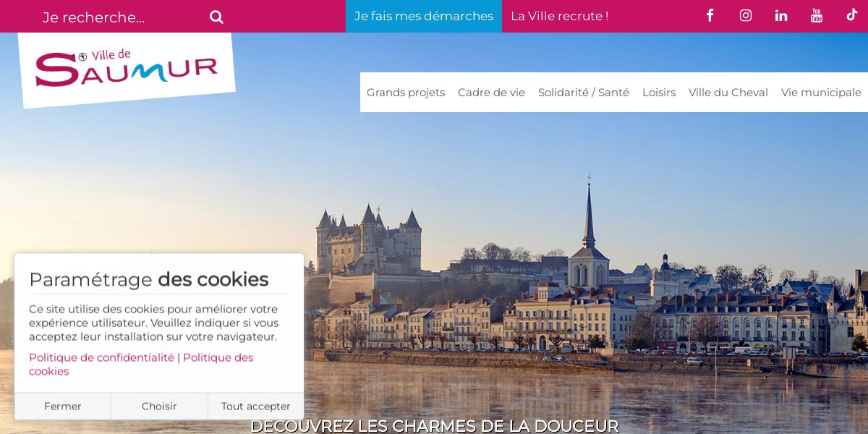The height and width of the screenshot is (434, 868).
Task: Open the Facebook page icon
Action: [710, 15]
